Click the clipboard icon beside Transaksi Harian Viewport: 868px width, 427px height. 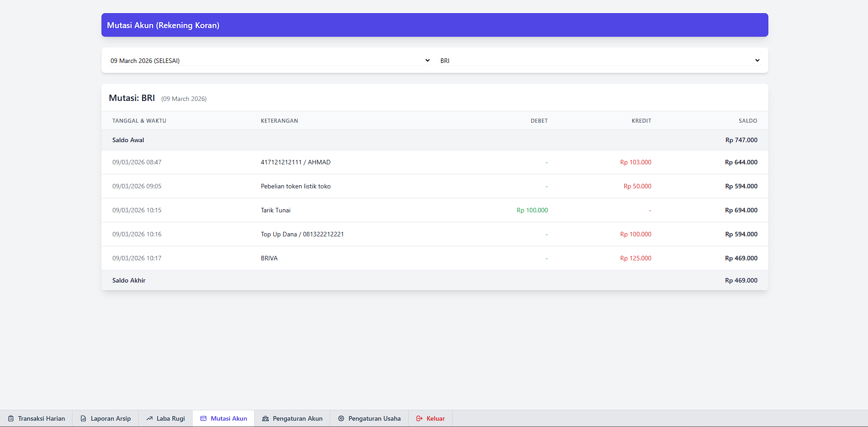coord(11,418)
